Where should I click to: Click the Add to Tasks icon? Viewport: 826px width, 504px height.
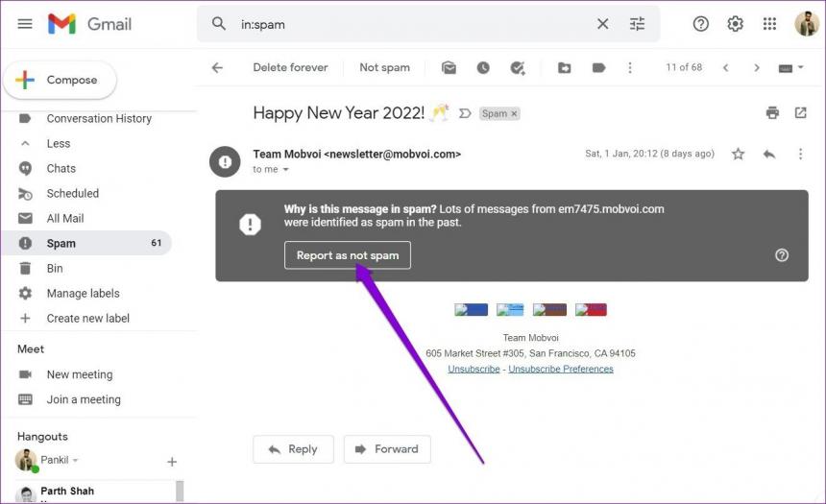pyautogui.click(x=518, y=68)
